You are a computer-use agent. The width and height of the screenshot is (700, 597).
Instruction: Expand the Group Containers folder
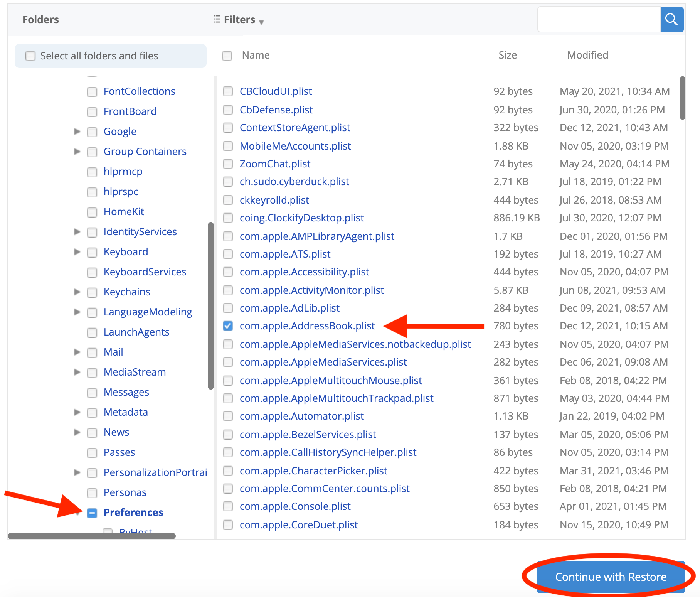(77, 152)
